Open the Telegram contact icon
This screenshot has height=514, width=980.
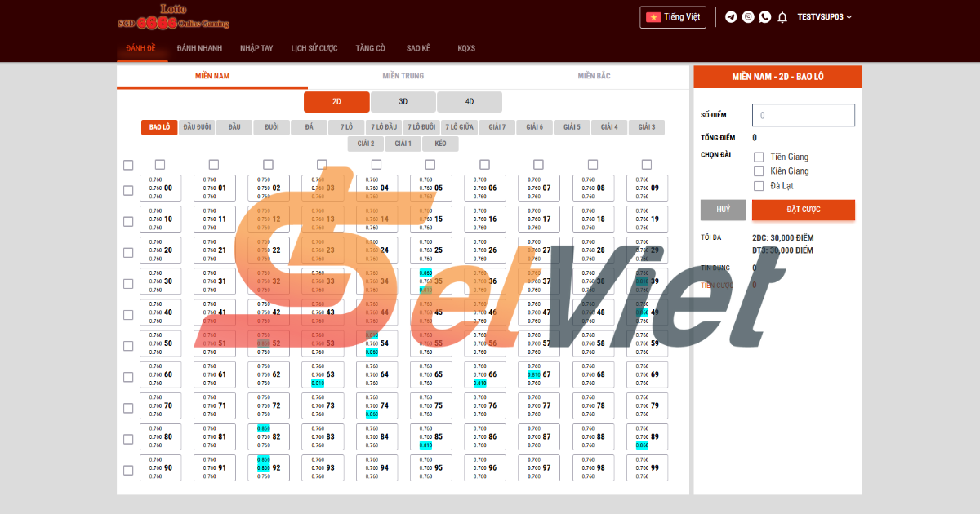coord(731,17)
